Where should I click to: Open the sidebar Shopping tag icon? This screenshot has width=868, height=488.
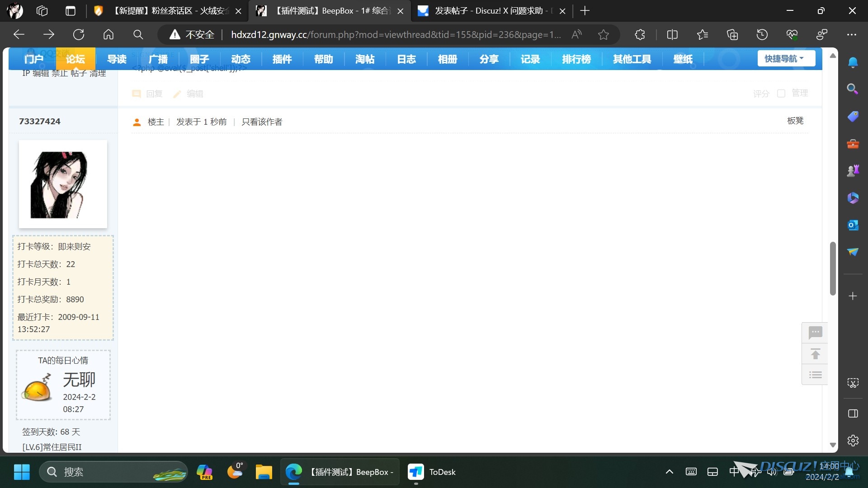853,117
